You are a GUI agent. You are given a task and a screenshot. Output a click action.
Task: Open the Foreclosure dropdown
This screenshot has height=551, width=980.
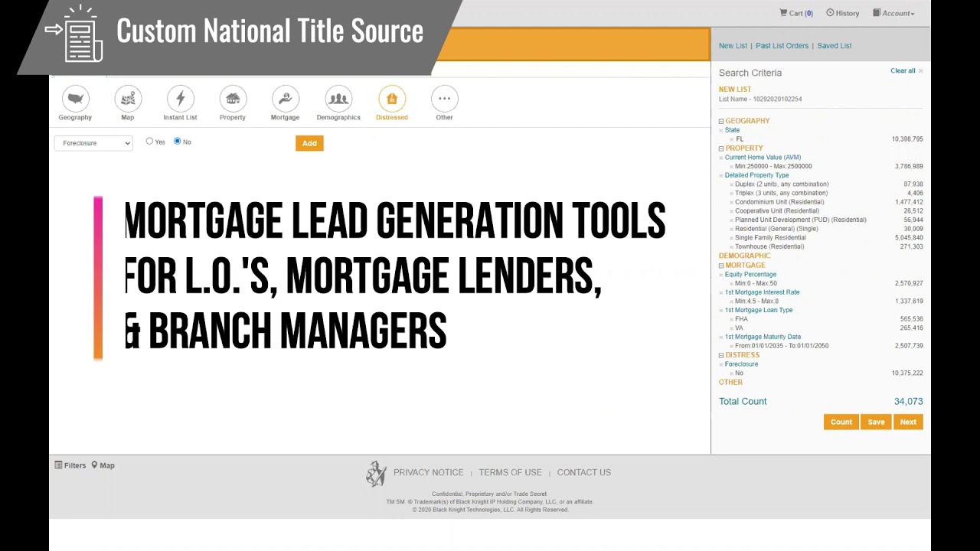[93, 143]
